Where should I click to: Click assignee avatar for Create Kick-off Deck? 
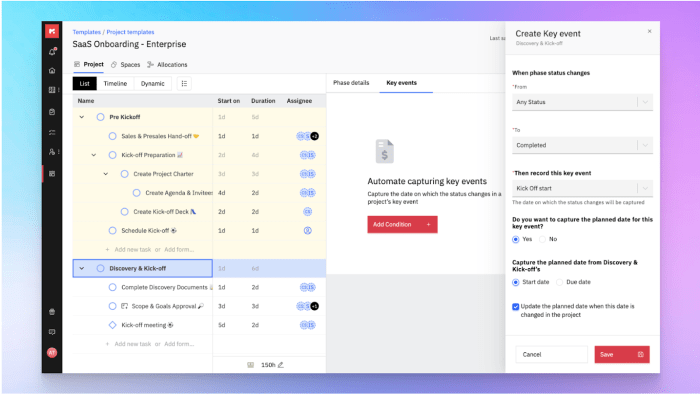(308, 212)
